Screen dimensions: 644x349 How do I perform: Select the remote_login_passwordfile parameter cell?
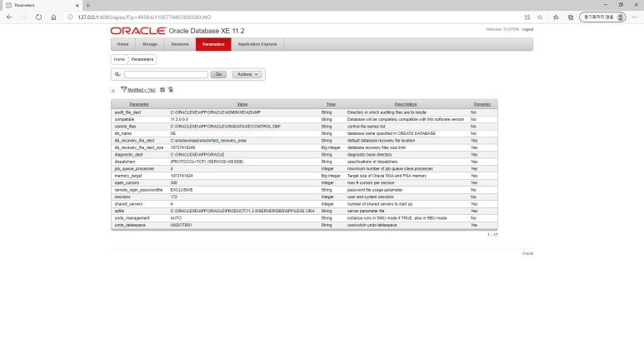[x=138, y=190]
